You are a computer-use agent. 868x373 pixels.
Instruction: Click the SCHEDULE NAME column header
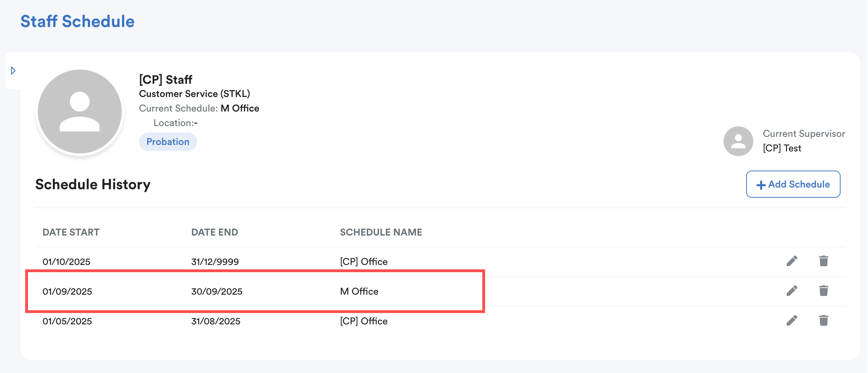coord(381,232)
